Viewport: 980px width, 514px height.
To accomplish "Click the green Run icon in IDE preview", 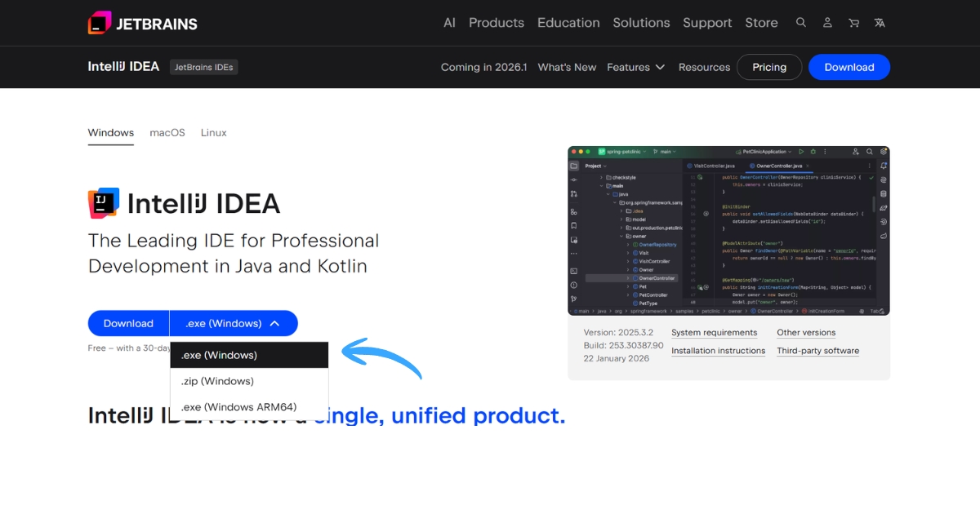I will [x=801, y=152].
